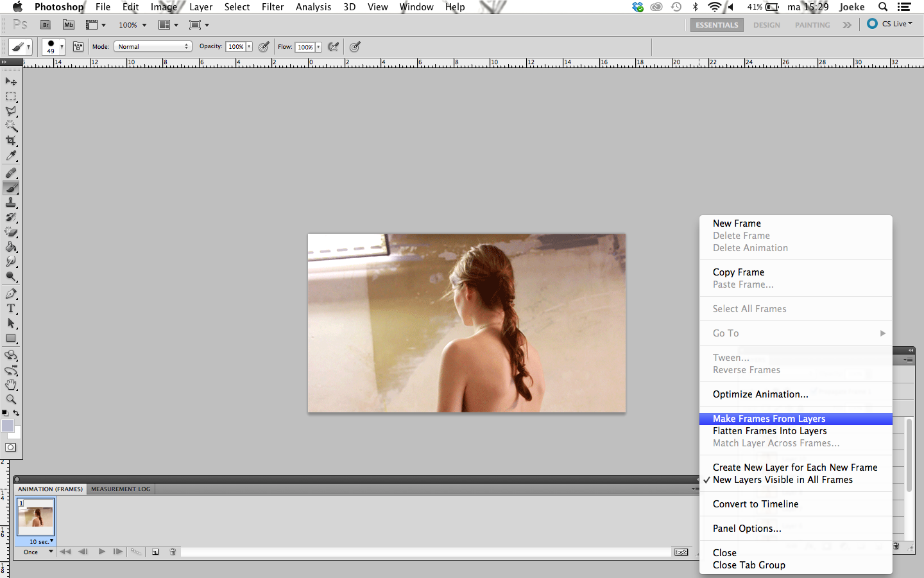
Task: Select the Crop tool
Action: 11,141
